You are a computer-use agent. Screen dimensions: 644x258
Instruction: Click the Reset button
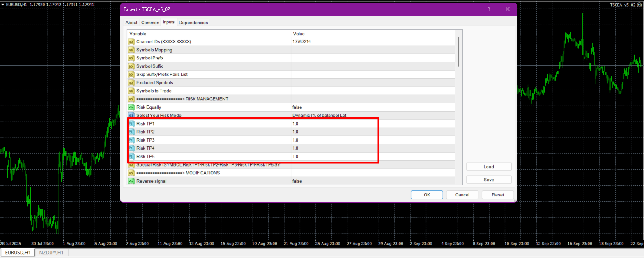[x=498, y=195]
